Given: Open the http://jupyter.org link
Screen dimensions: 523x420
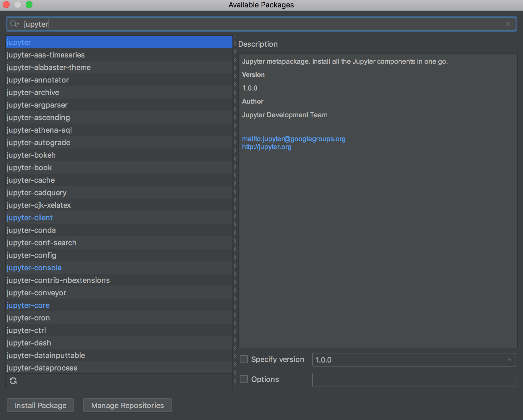Looking at the screenshot, I should pos(267,147).
